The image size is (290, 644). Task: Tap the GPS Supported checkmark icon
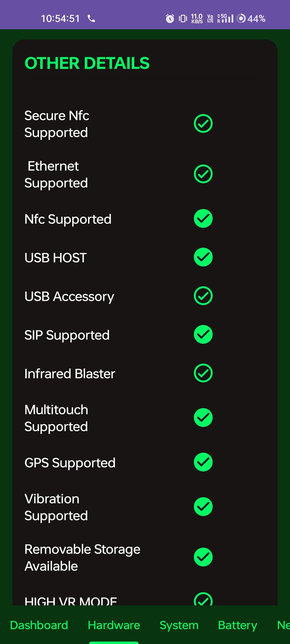[x=203, y=462]
